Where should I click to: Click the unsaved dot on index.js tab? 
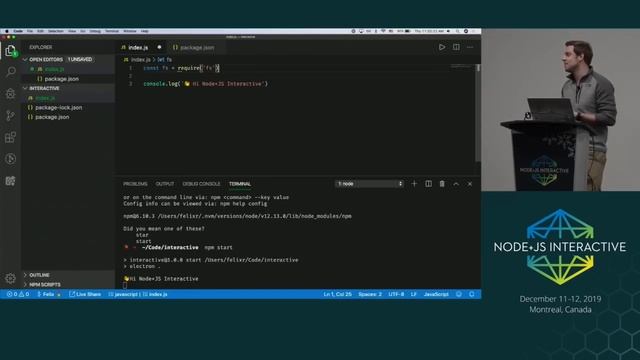pyautogui.click(x=159, y=47)
